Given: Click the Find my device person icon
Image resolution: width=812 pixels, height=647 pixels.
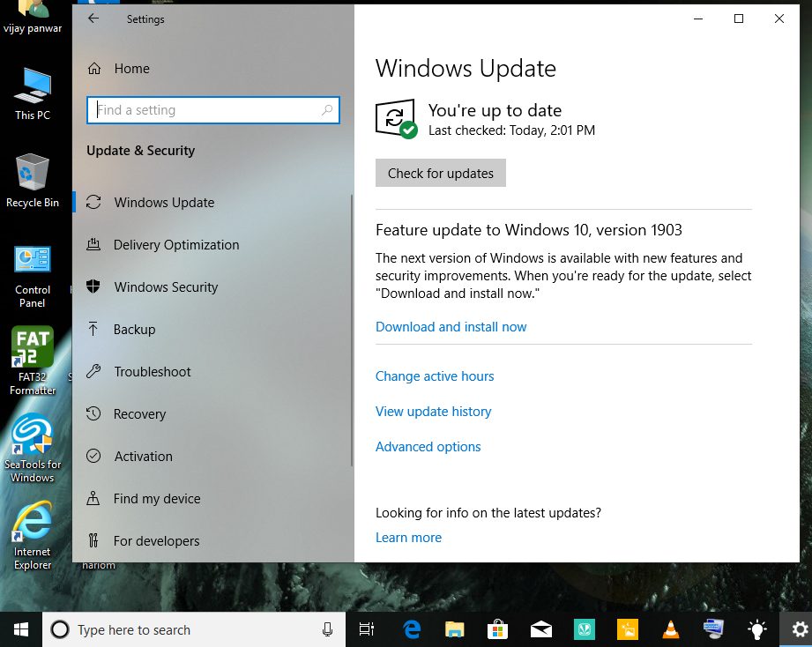Looking at the screenshot, I should (93, 498).
